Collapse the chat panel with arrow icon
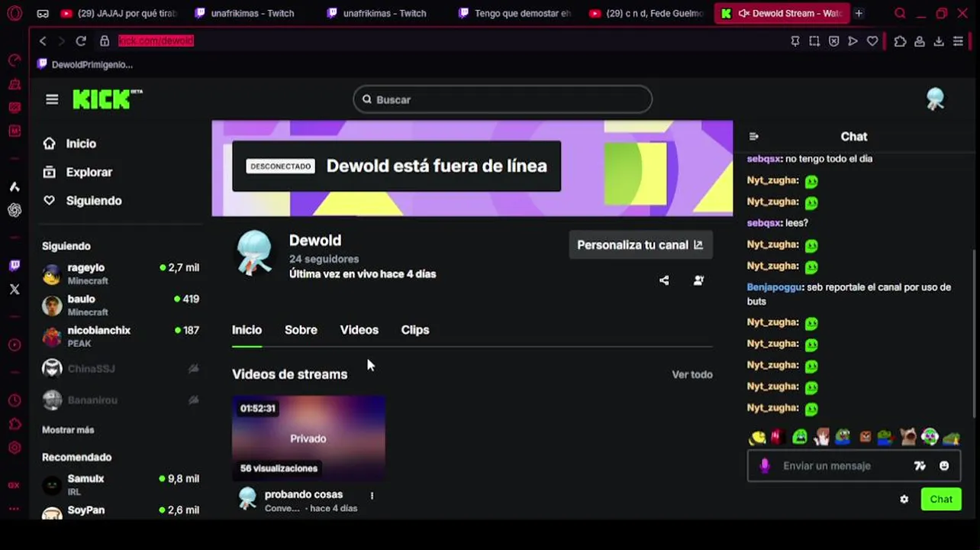The height and width of the screenshot is (550, 980). pos(754,137)
